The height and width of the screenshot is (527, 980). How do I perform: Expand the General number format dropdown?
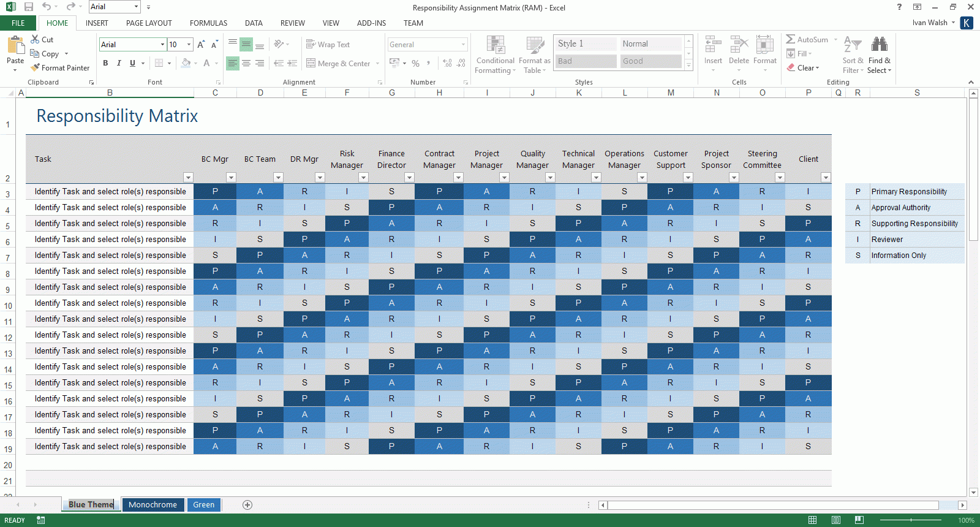click(463, 45)
